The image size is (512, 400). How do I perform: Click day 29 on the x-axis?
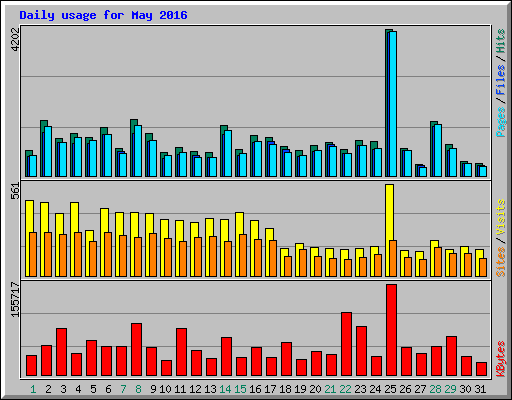point(450,389)
